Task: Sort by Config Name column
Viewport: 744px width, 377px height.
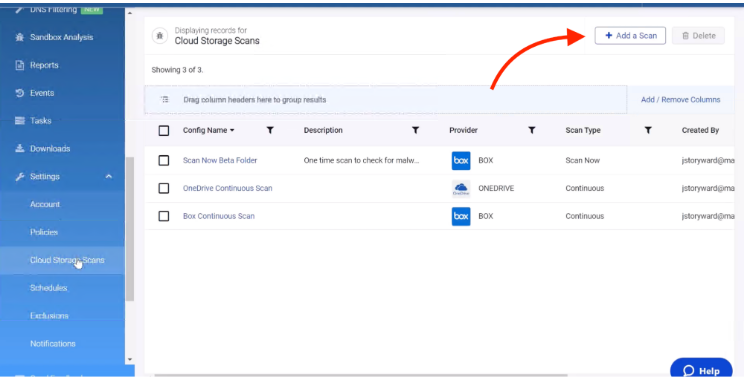Action: point(209,130)
